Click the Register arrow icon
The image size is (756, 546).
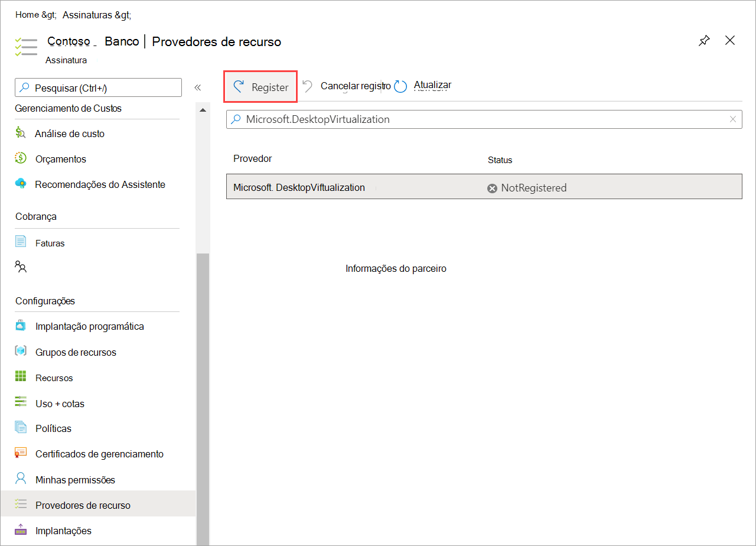(x=238, y=87)
